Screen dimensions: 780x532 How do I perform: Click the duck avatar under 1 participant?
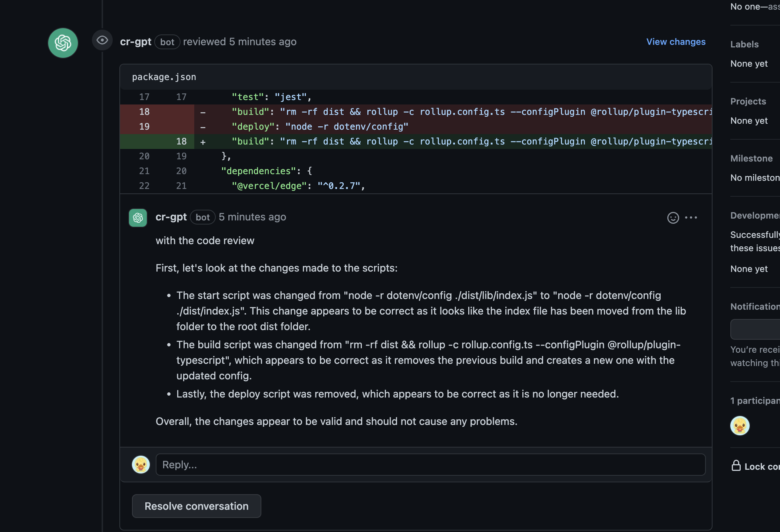click(x=740, y=426)
